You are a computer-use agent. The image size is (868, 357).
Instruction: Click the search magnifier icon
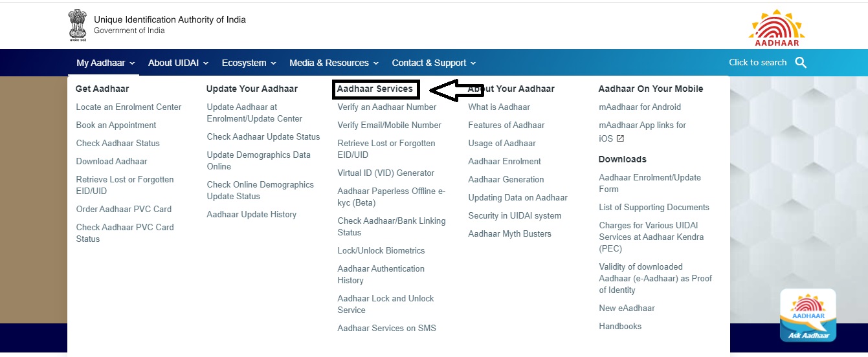tap(801, 63)
